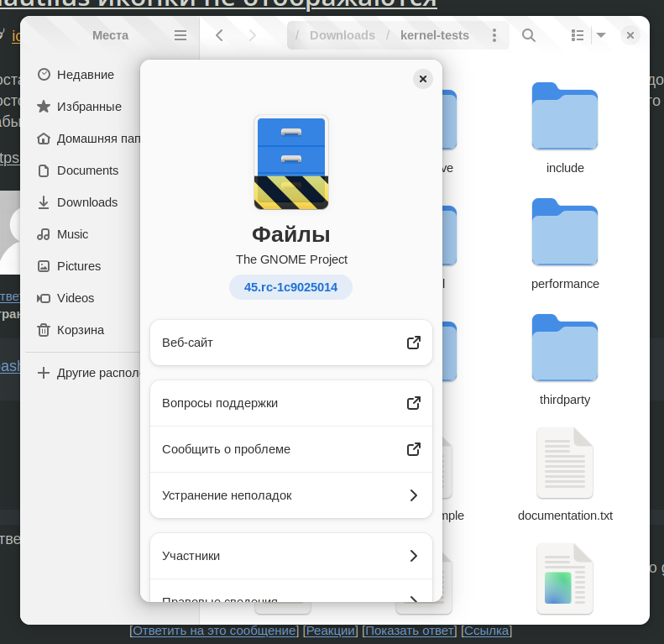The image size is (664, 644).
Task: Click the Файлы title in dialog
Action: pyautogui.click(x=291, y=234)
